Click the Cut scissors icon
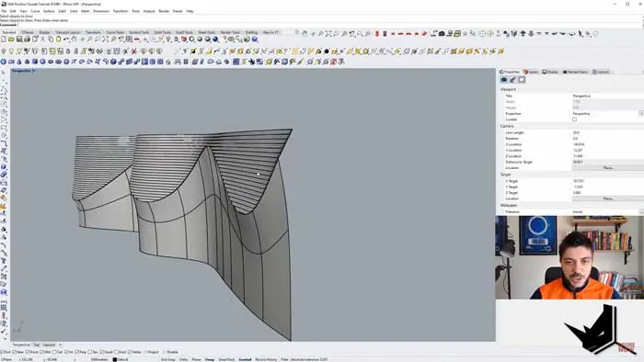This screenshot has width=644, height=362. [x=42, y=40]
